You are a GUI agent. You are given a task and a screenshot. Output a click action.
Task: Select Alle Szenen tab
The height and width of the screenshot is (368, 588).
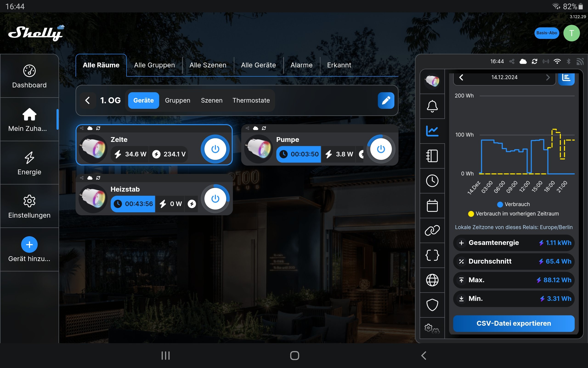click(x=208, y=65)
